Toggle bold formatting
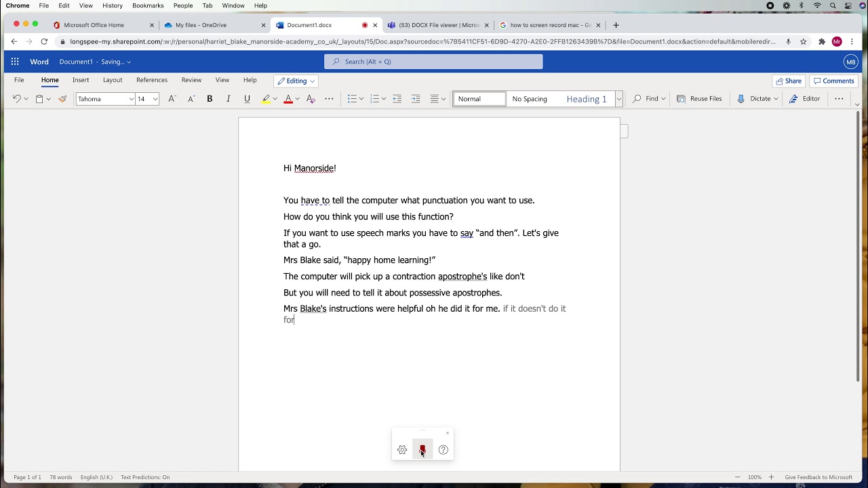868x488 pixels. pos(210,99)
